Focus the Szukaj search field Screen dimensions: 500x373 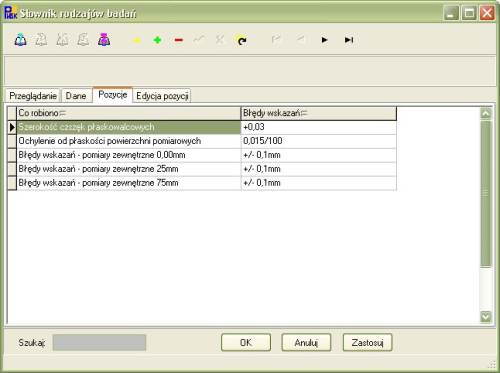click(99, 343)
